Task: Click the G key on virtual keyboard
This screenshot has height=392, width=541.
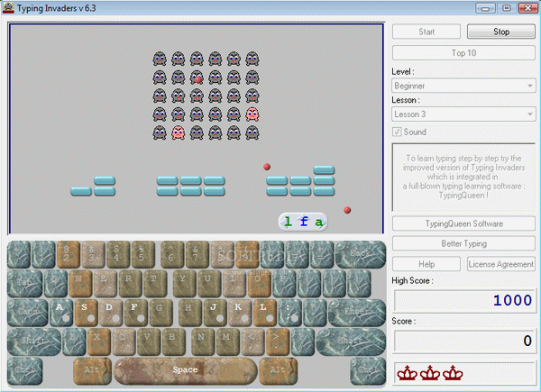Action: click(x=160, y=313)
